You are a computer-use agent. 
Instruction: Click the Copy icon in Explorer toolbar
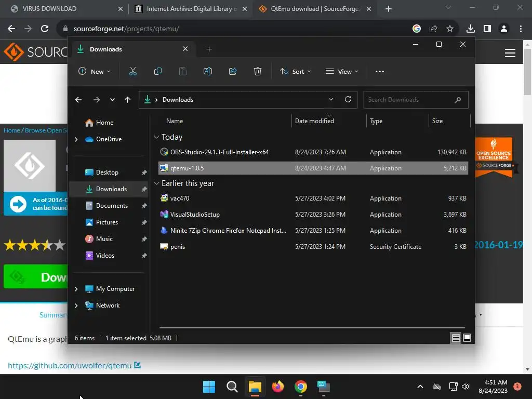pos(158,71)
